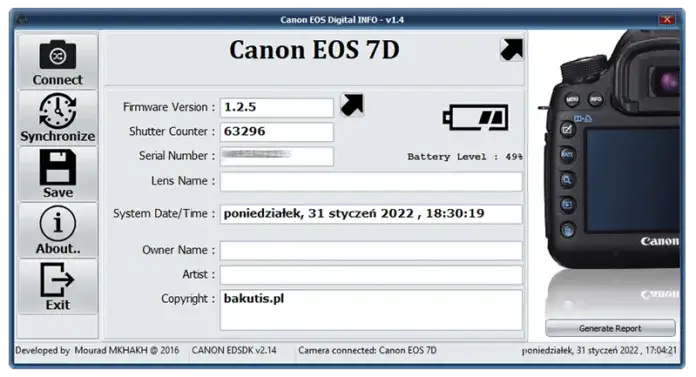Click the Shutter Counter field showing 63296
The height and width of the screenshot is (377, 696).
pyautogui.click(x=277, y=132)
